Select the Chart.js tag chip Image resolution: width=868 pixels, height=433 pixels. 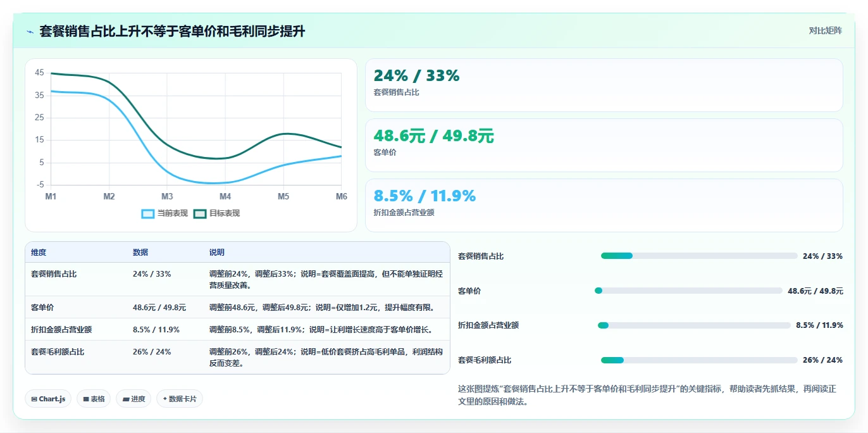(x=48, y=399)
